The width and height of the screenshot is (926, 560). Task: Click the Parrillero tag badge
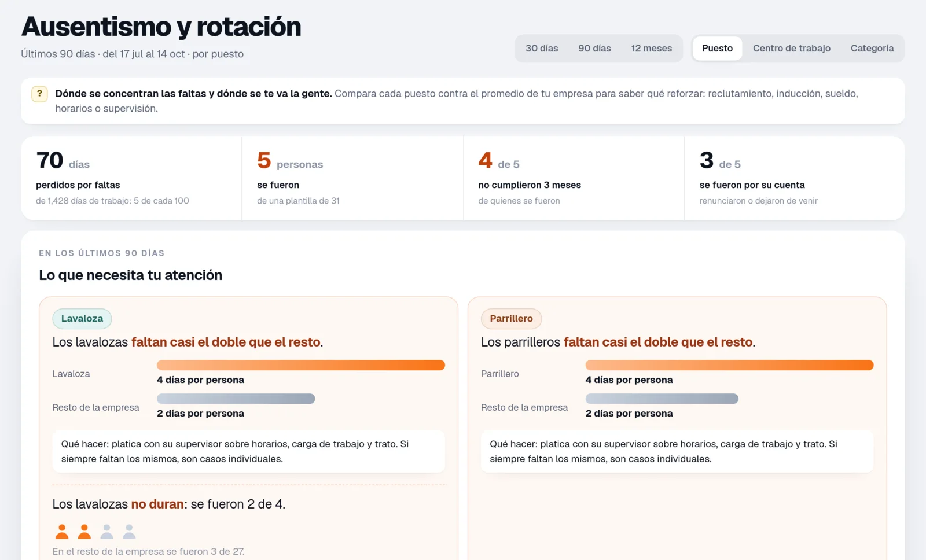tap(511, 319)
